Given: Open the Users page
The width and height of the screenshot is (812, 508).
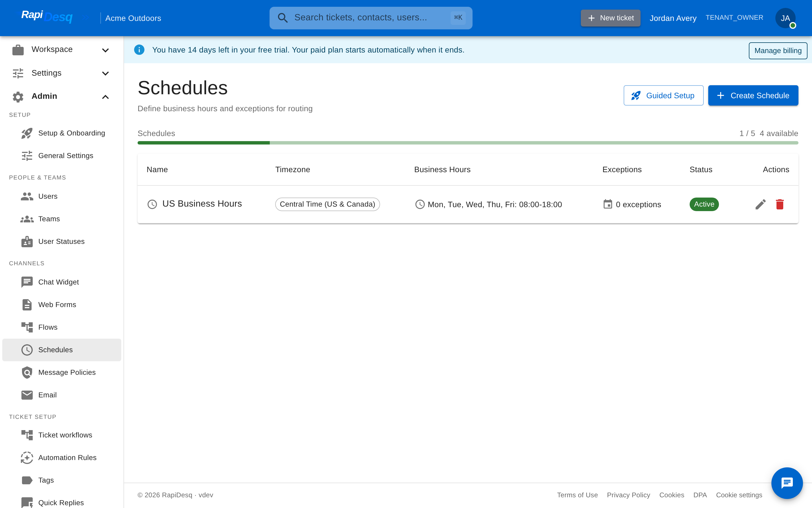Looking at the screenshot, I should click(62, 196).
